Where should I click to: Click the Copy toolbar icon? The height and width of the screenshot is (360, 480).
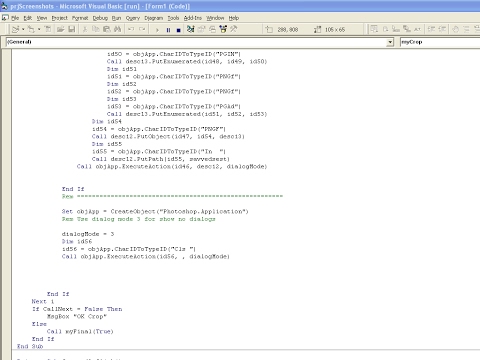point(96,29)
